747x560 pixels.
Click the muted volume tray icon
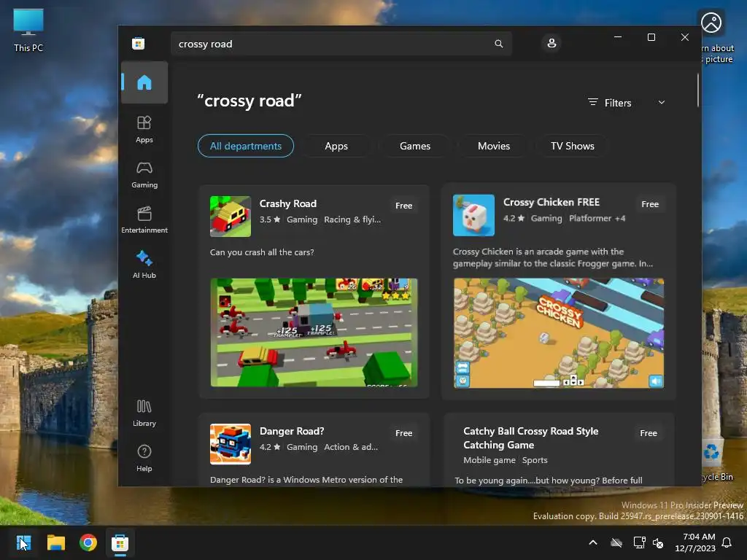658,542
